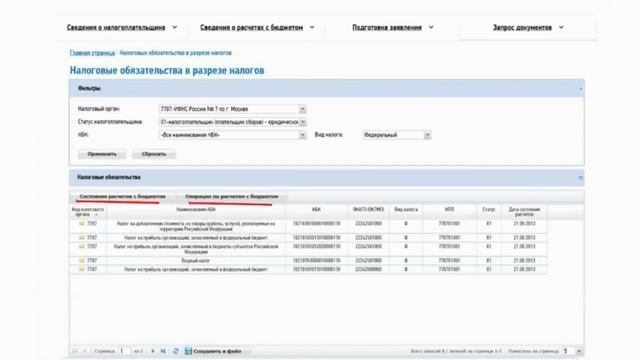The height and width of the screenshot is (360, 640).
Task: Click the Сбросить button
Action: point(154,154)
